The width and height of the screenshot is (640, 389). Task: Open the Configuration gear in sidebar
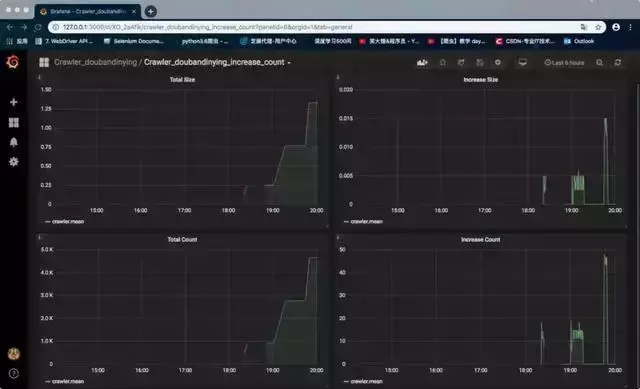point(13,162)
